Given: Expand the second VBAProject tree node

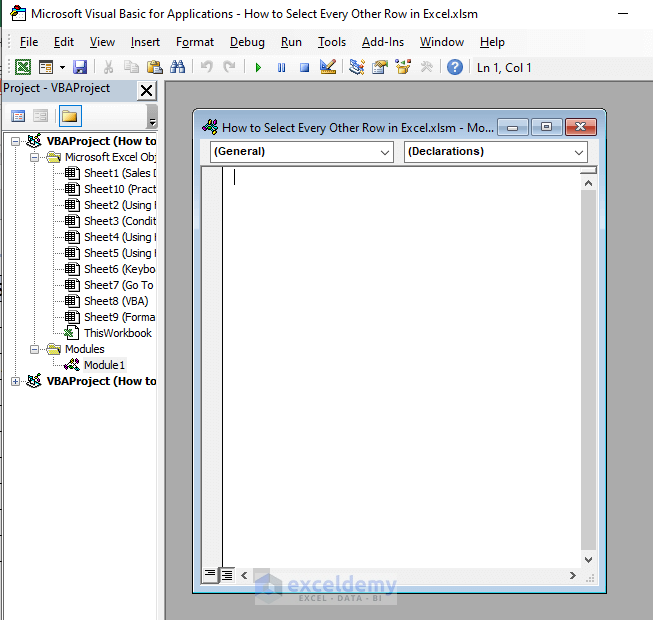Looking at the screenshot, I should point(15,381).
